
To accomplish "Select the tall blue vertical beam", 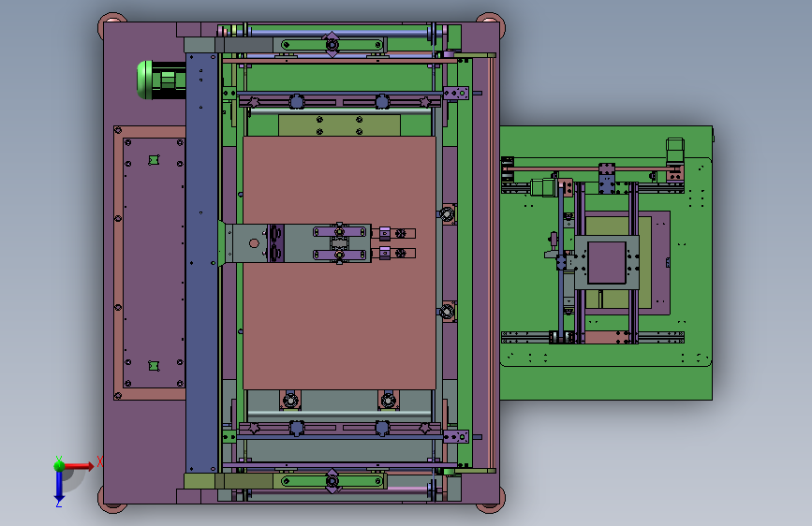I will [202, 262].
